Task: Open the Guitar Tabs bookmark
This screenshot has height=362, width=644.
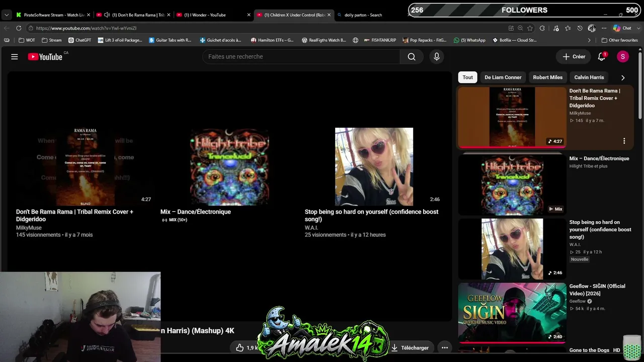Action: coord(170,40)
